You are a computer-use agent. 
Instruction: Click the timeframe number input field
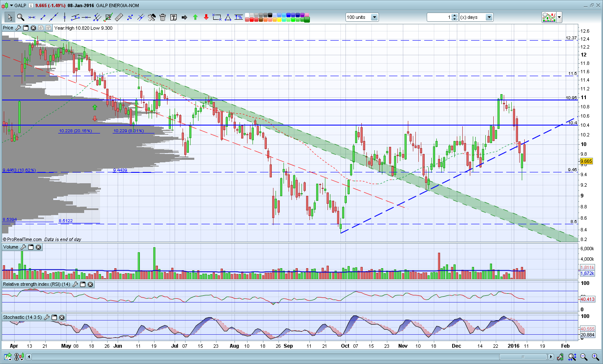tap(439, 17)
